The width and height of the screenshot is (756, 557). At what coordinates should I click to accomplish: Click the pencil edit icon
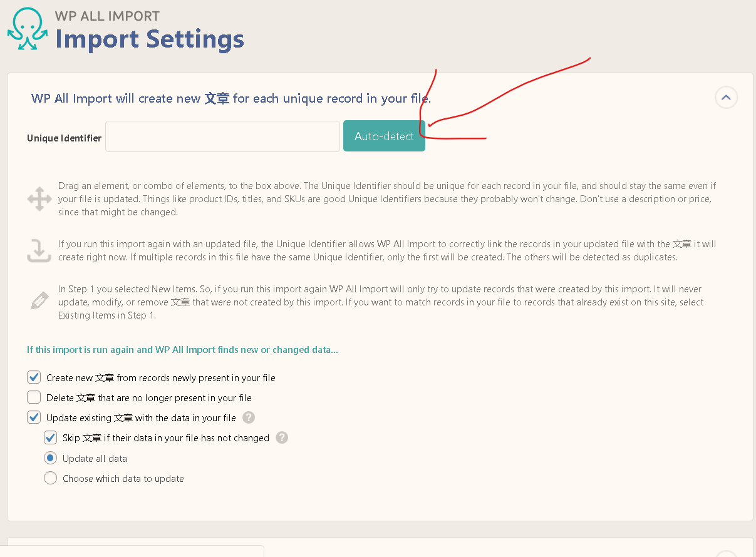coord(39,301)
